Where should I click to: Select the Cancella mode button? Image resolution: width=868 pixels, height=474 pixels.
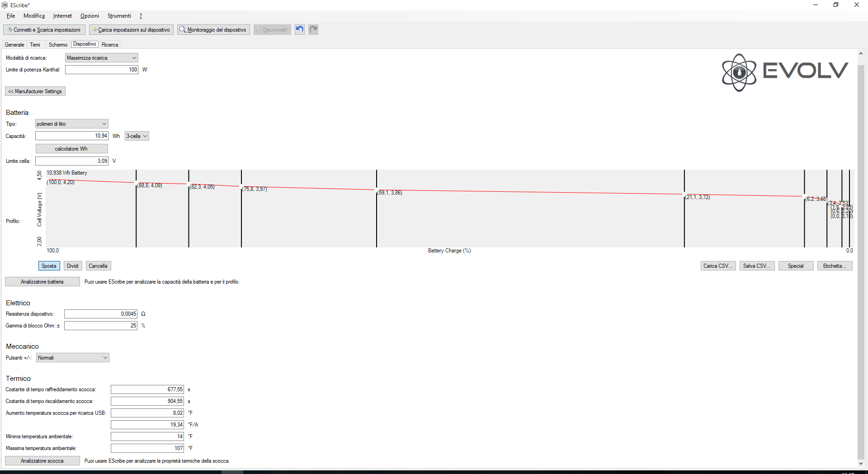[98, 266]
